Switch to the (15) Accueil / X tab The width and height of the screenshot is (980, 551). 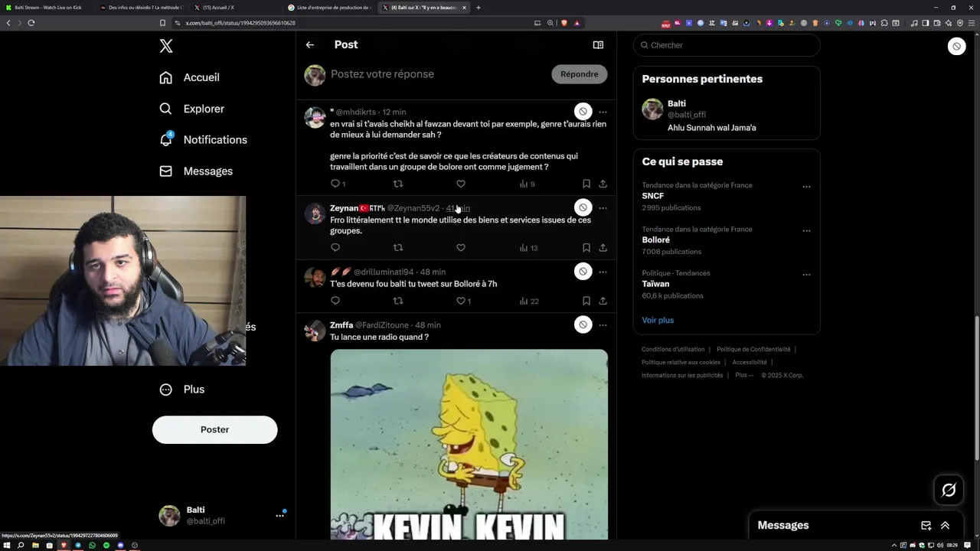[236, 8]
